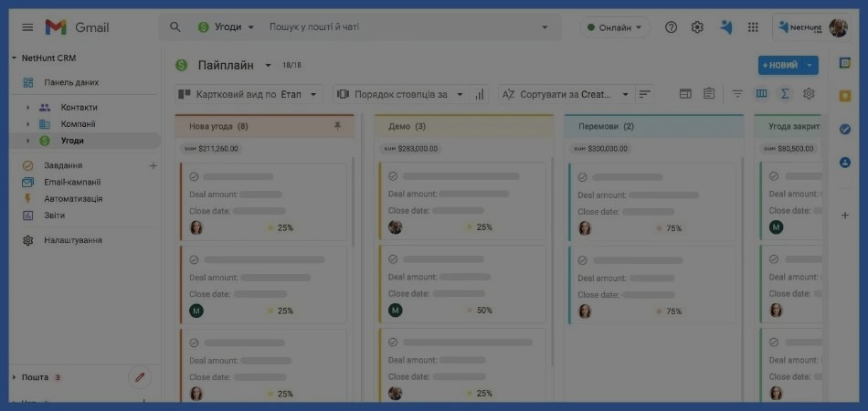Open Email-кампанії in sidebar
Screen dimensions: 868x411
pyautogui.click(x=72, y=182)
